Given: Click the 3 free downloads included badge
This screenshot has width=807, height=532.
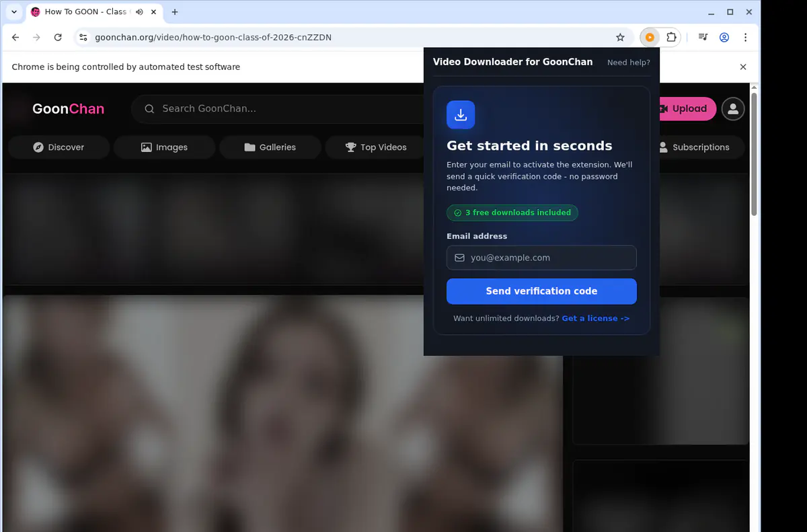Looking at the screenshot, I should coord(512,213).
